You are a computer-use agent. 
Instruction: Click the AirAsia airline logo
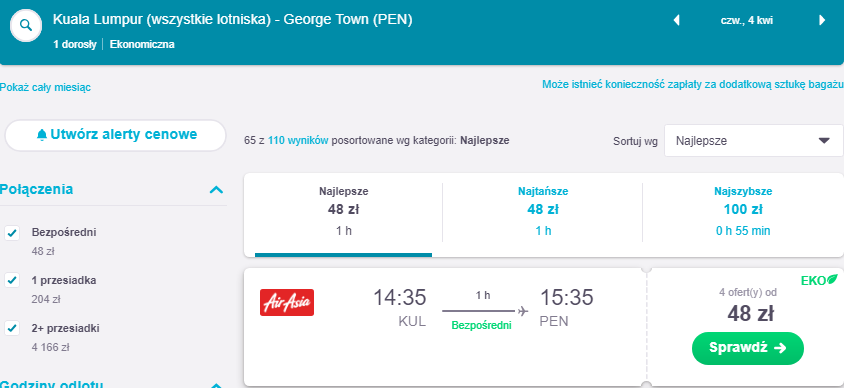tap(287, 302)
